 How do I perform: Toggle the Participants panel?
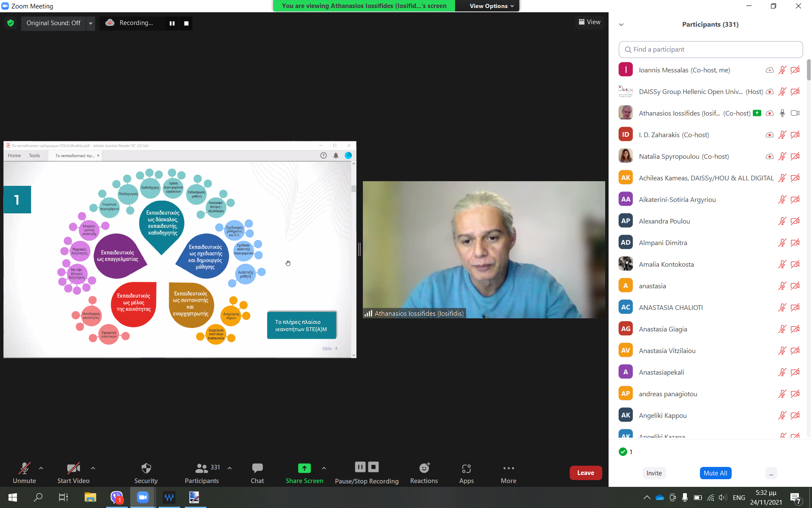202,468
